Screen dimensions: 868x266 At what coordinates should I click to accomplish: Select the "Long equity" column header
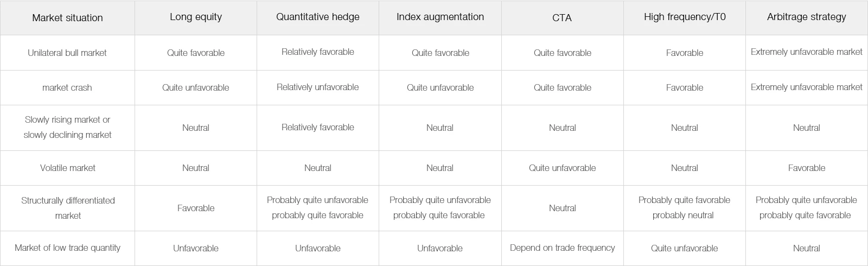pos(196,17)
